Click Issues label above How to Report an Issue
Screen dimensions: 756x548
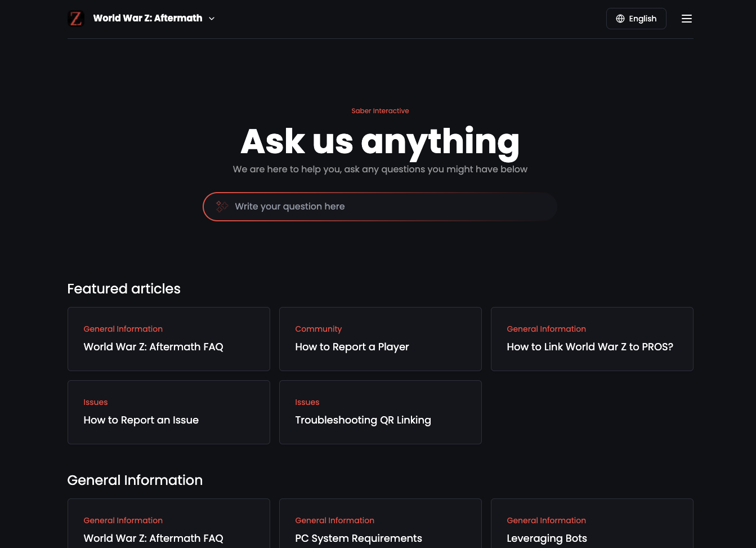click(x=95, y=402)
